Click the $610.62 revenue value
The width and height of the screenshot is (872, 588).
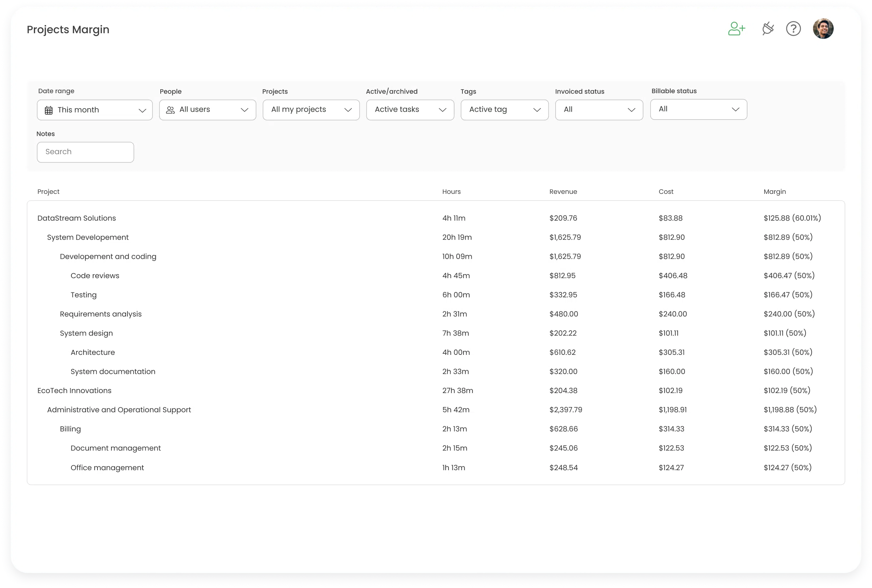pos(562,352)
